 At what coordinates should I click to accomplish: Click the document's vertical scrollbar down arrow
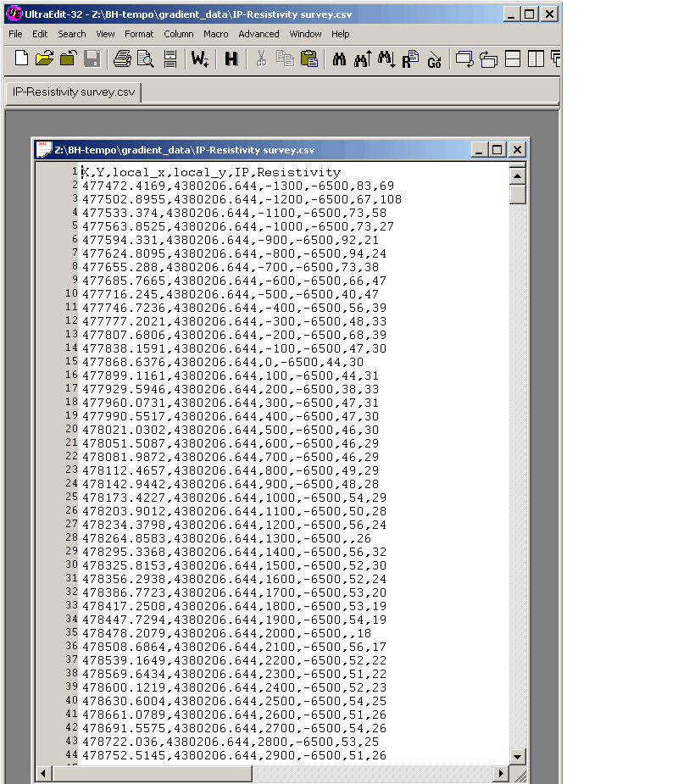(x=518, y=756)
